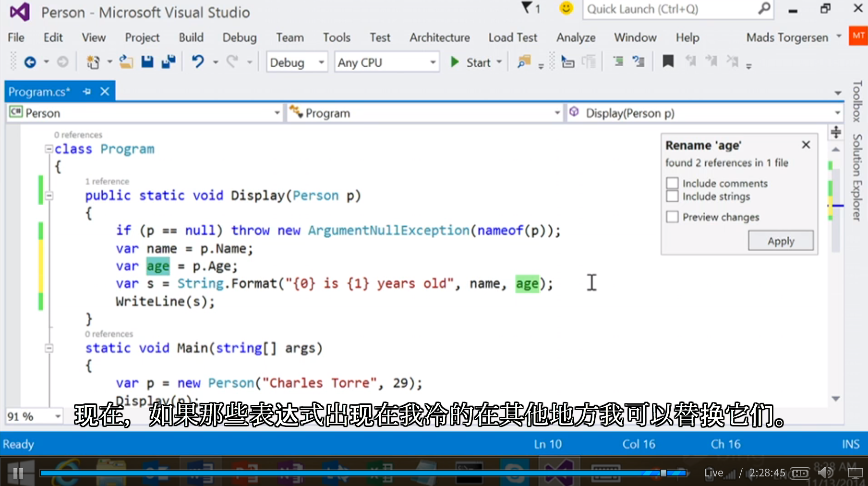Open the Architecture menu
Image resolution: width=868 pixels, height=486 pixels.
pos(440,37)
